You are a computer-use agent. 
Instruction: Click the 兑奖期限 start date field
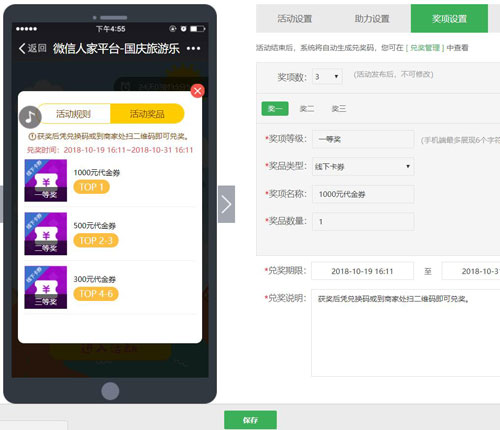pos(362,271)
